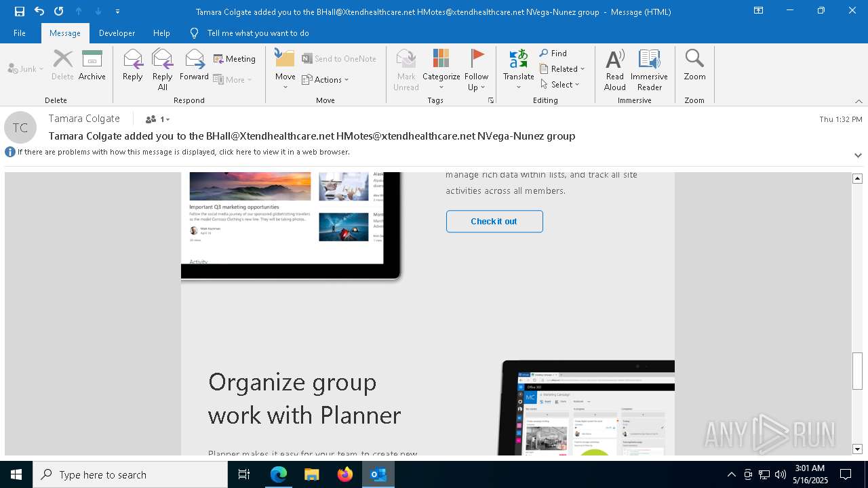
Task: Open the Move folder dropdown
Action: 285,69
